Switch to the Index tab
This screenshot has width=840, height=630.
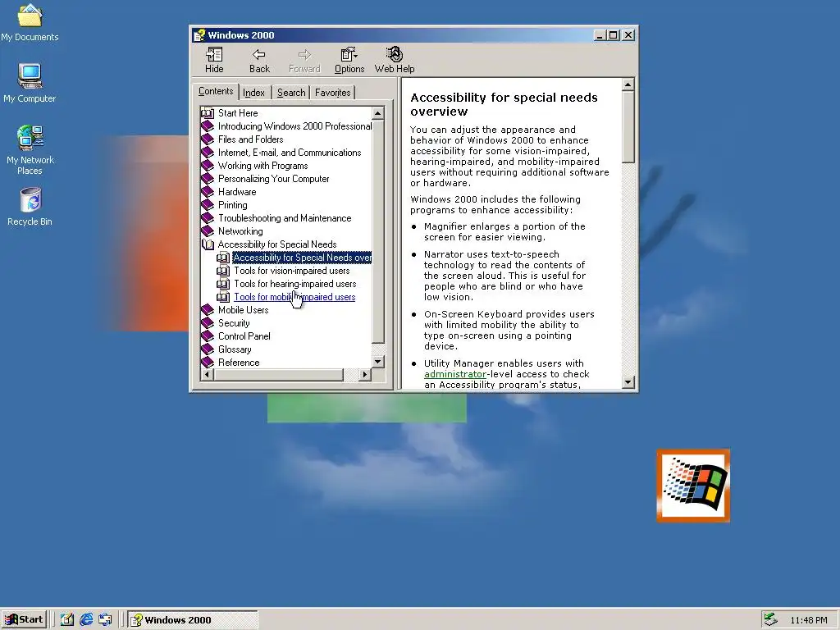click(253, 93)
